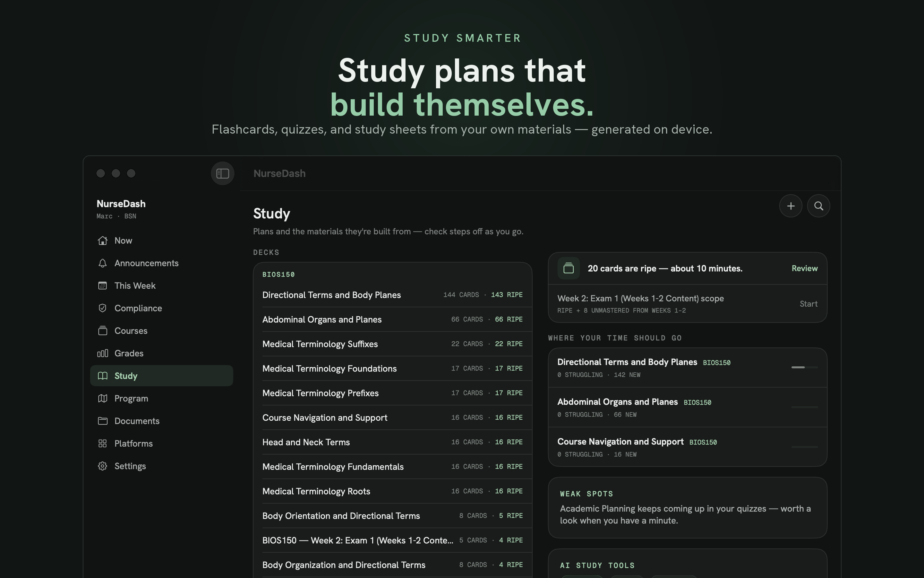924x578 pixels.
Task: Open Medical Terminology Suffixes deck
Action: 392,344
